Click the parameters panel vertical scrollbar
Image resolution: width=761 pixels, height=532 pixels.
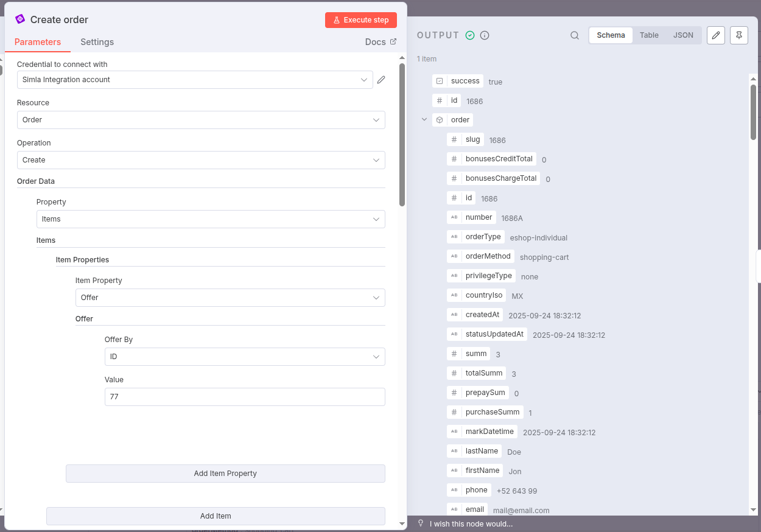pyautogui.click(x=402, y=134)
